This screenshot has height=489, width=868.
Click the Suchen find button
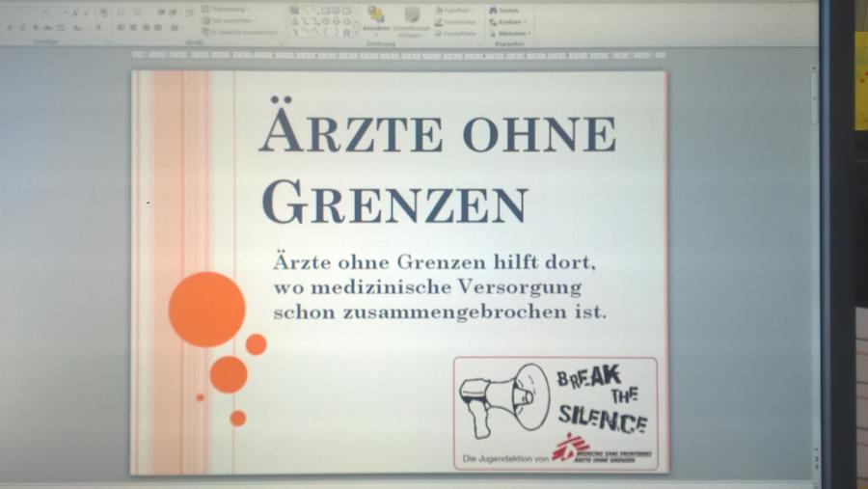(x=503, y=10)
